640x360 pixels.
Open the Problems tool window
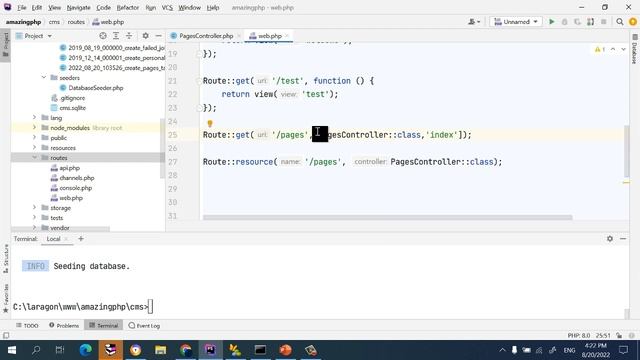click(x=64, y=325)
